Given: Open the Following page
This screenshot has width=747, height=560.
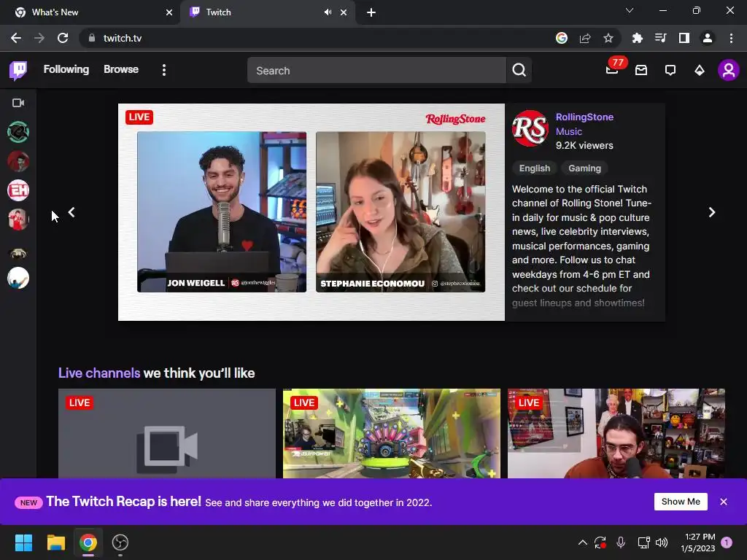Looking at the screenshot, I should point(66,69).
